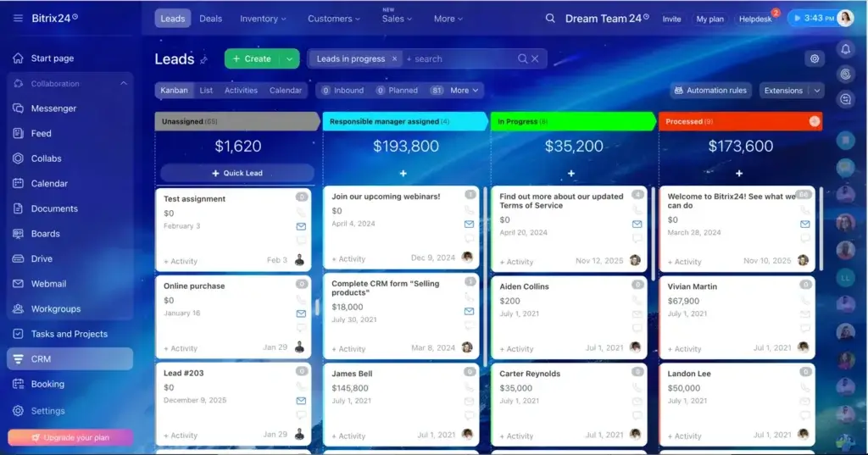Click the Unassigned stage header
Image resolution: width=868 pixels, height=455 pixels.
click(x=237, y=121)
